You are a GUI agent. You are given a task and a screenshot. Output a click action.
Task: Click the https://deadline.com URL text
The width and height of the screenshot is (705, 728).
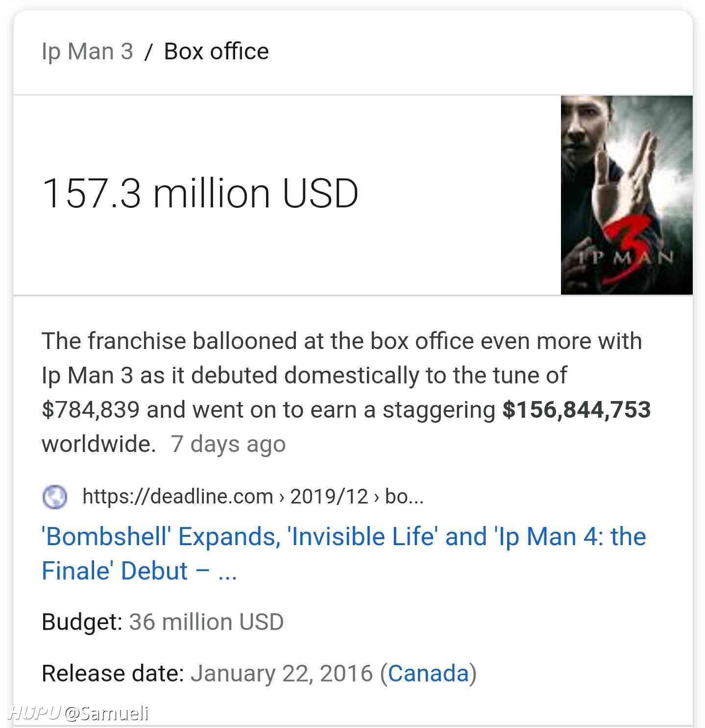[177, 497]
